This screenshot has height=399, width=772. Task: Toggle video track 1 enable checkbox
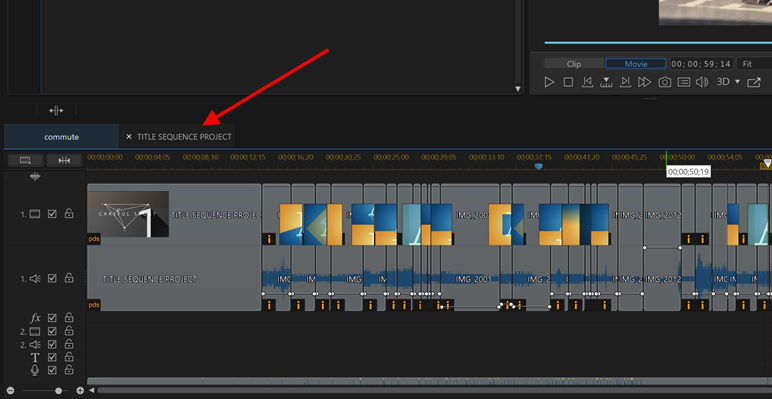tap(52, 214)
